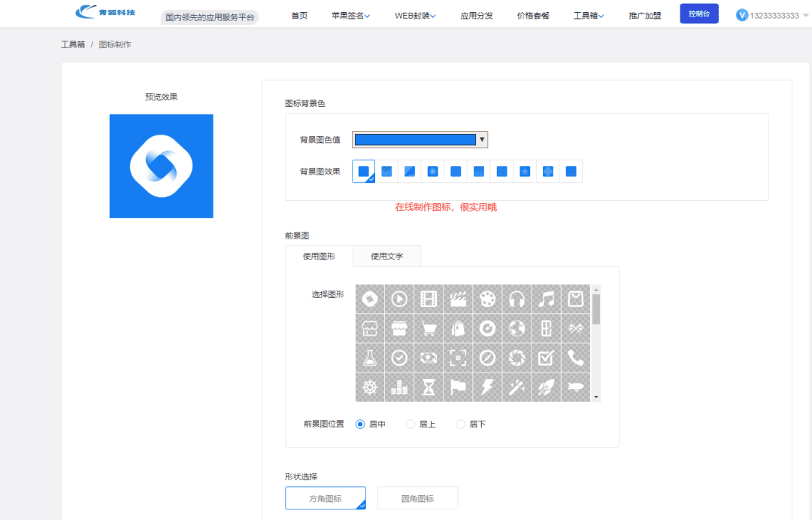This screenshot has height=520, width=812.
Task: Choose the stacked bar chart shape
Action: [x=398, y=388]
